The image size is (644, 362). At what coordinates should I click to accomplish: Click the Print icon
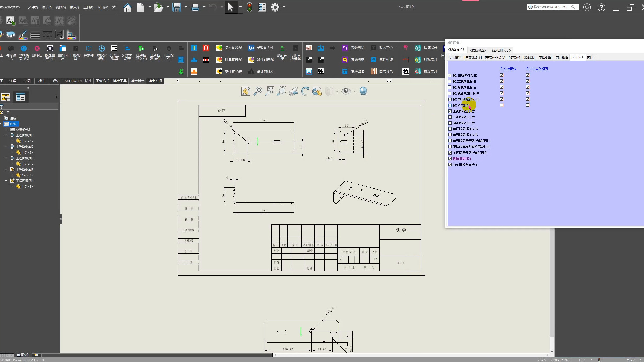pos(195,7)
